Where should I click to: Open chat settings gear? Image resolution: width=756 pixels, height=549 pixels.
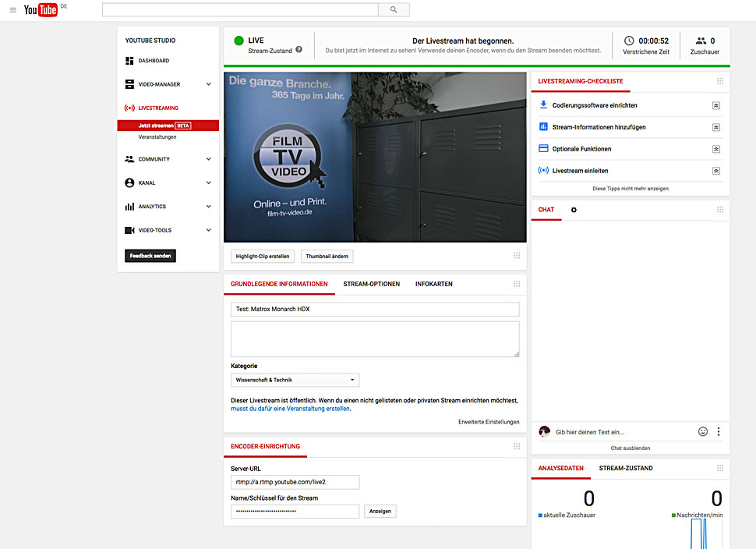click(574, 210)
